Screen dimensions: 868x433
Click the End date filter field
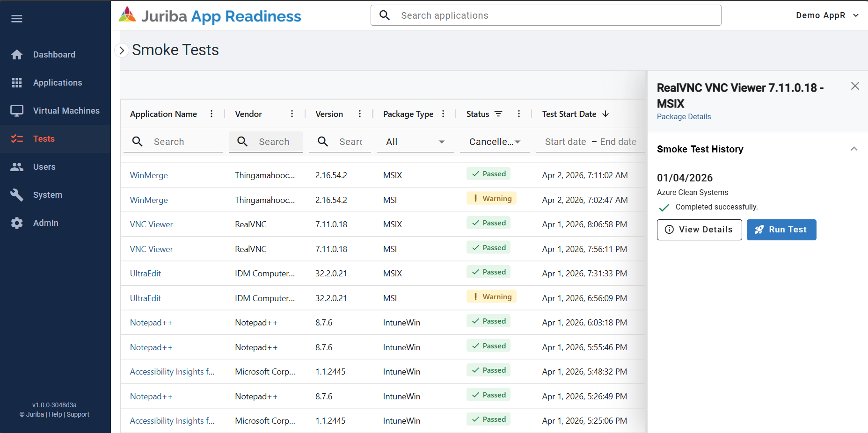(618, 142)
